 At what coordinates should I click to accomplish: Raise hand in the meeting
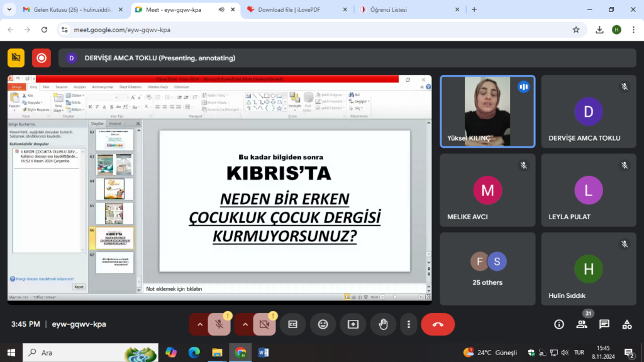383,324
